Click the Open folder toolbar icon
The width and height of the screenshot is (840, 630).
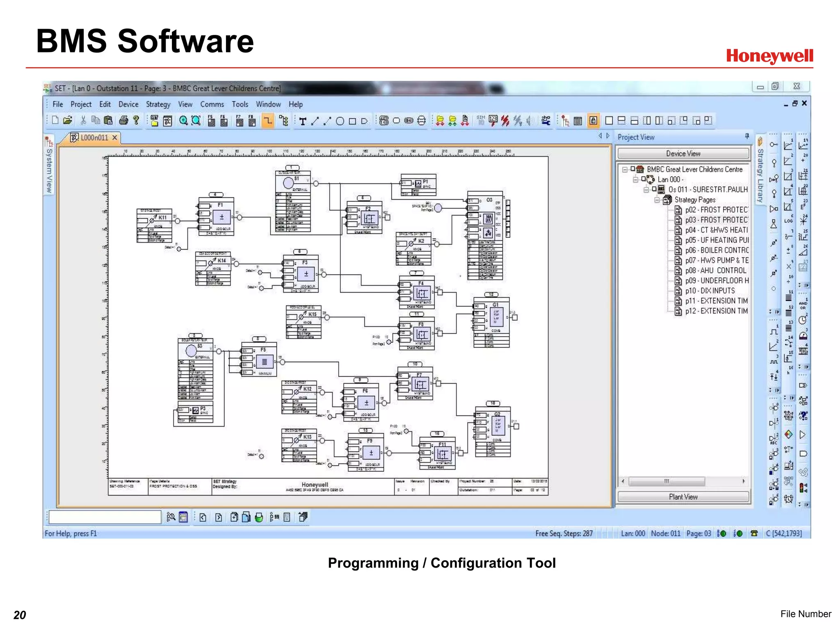pos(68,121)
